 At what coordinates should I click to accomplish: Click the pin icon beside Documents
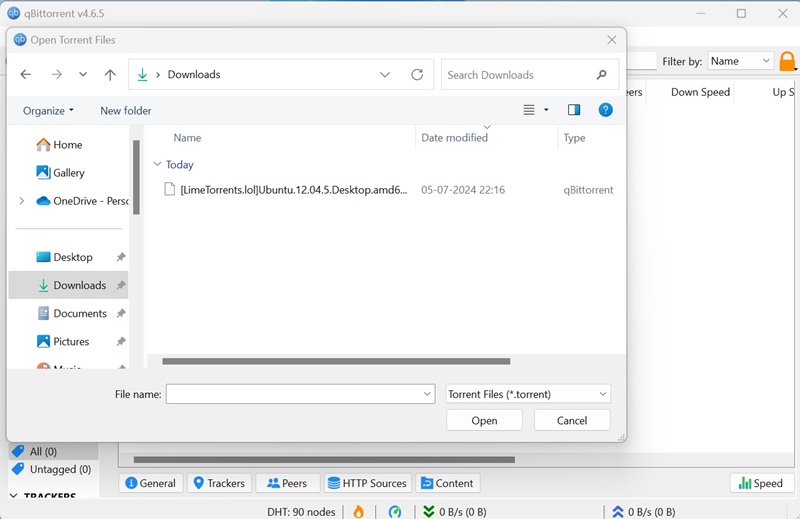121,313
